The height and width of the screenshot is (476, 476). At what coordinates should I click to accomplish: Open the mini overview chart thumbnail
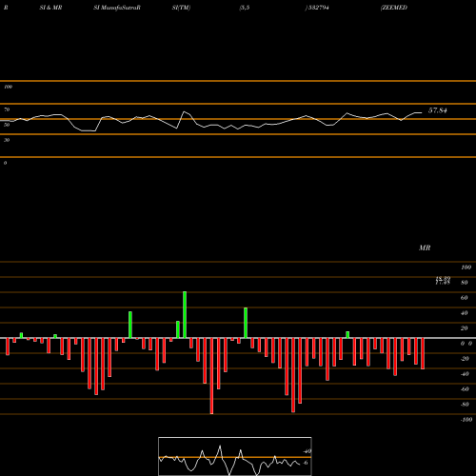click(235, 456)
